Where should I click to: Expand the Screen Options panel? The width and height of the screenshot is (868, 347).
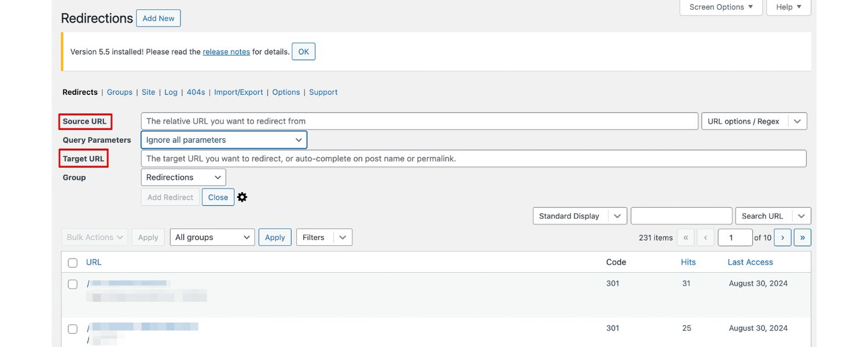(720, 7)
